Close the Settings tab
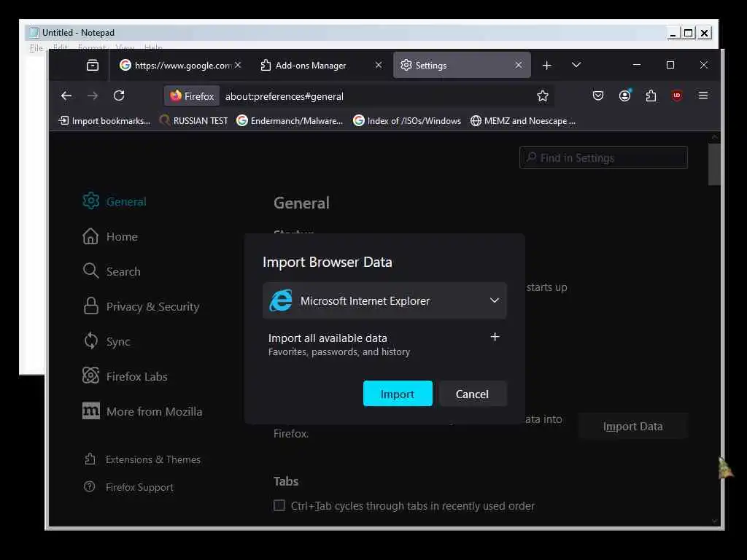 coord(519,65)
